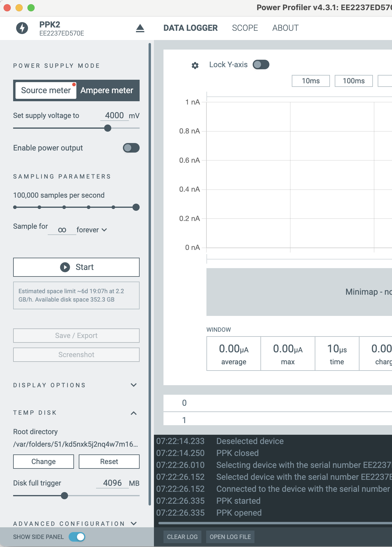Image resolution: width=392 pixels, height=547 pixels.
Task: Set time window to 10ms
Action: [x=311, y=81]
